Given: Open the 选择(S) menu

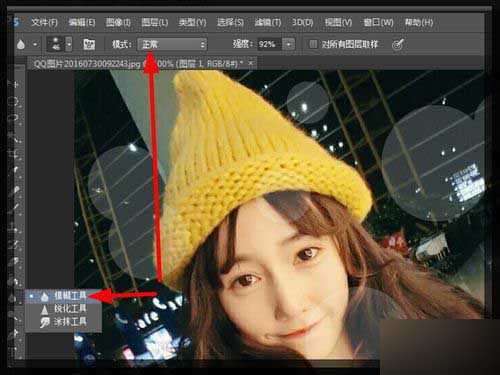Looking at the screenshot, I should tap(230, 22).
